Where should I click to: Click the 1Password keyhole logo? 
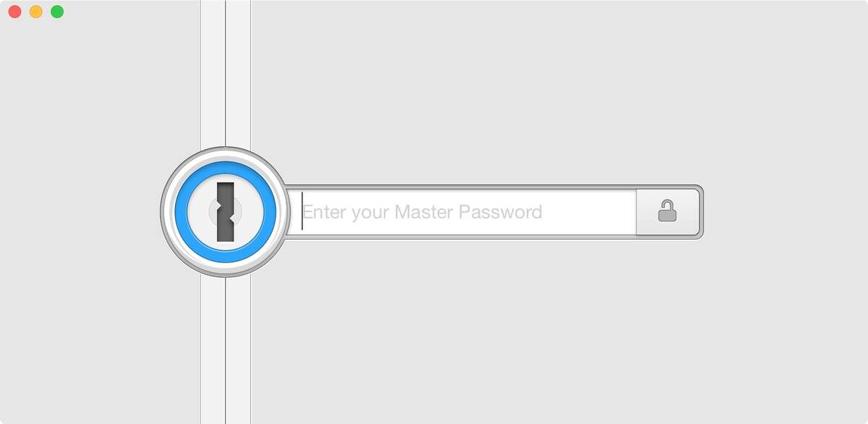225,212
